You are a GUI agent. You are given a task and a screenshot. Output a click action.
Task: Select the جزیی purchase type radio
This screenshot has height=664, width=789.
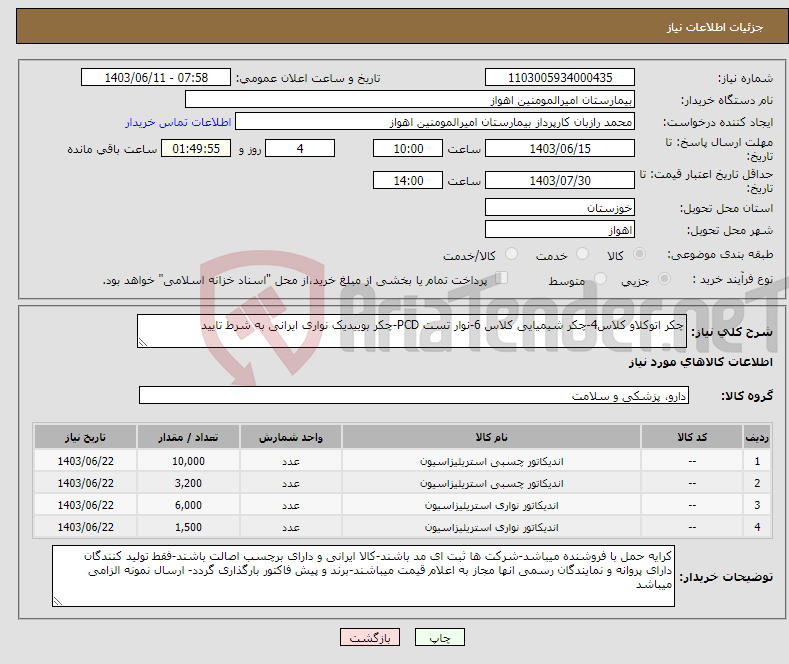[x=664, y=278]
